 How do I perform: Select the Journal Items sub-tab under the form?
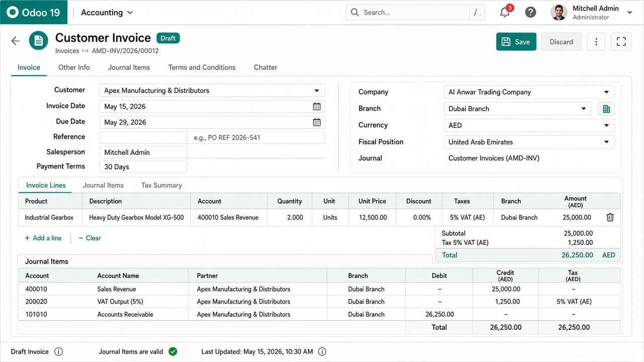coord(103,185)
